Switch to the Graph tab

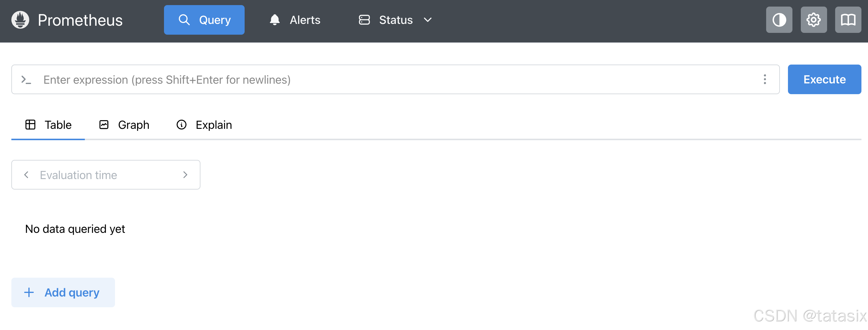pyautogui.click(x=124, y=125)
